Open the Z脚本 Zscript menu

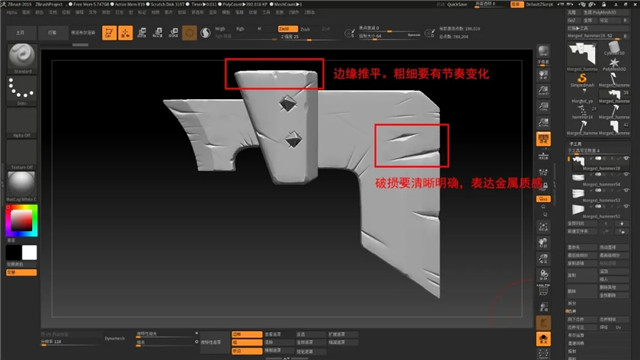310,13
